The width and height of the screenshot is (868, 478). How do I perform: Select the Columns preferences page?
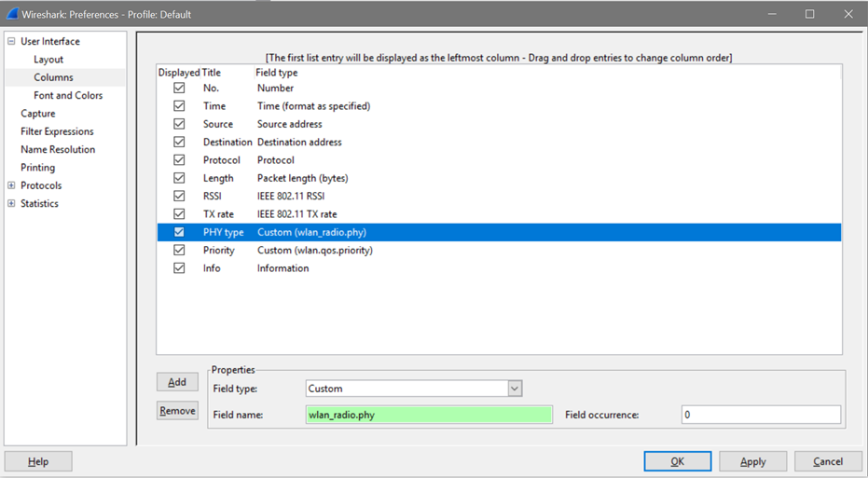click(x=53, y=77)
